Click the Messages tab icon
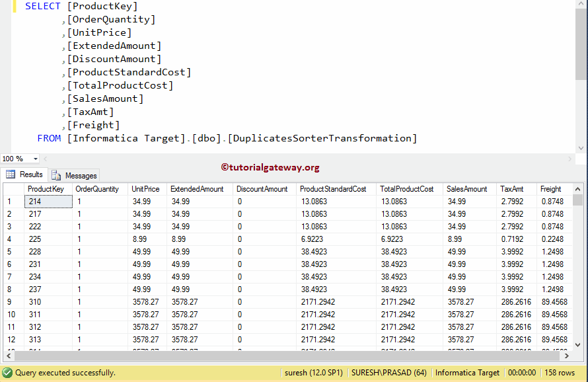The width and height of the screenshot is (588, 382). coord(56,175)
